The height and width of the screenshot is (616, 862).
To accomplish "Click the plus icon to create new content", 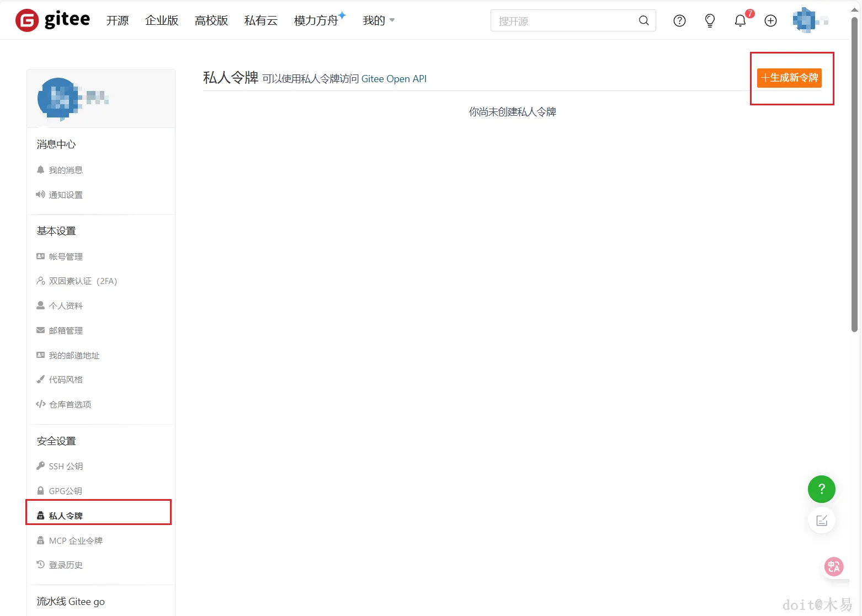I will tap(770, 20).
